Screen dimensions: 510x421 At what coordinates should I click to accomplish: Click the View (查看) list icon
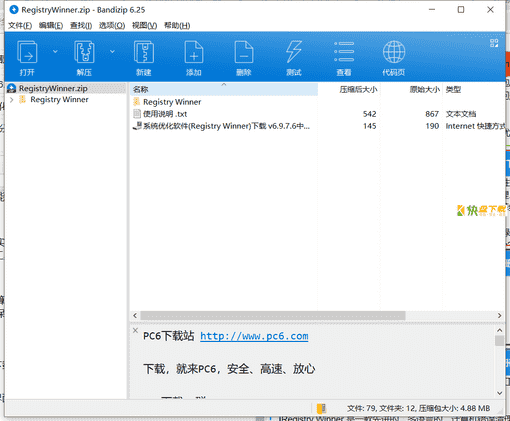[x=344, y=52]
